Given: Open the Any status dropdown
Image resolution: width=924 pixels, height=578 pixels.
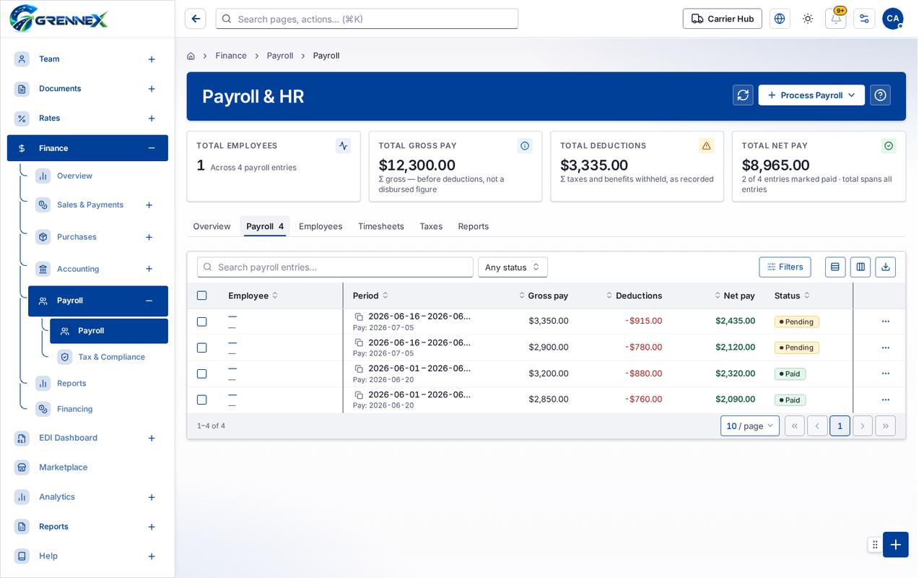Looking at the screenshot, I should [x=513, y=267].
